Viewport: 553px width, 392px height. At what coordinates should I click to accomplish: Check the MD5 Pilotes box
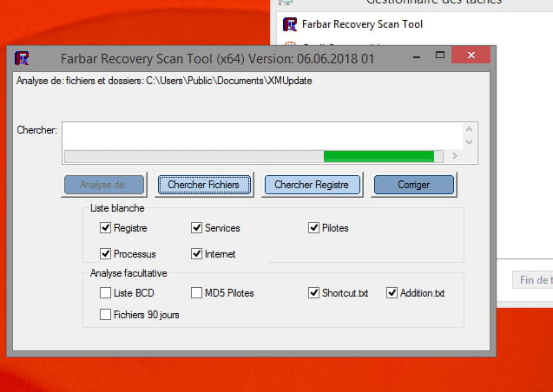tap(196, 292)
